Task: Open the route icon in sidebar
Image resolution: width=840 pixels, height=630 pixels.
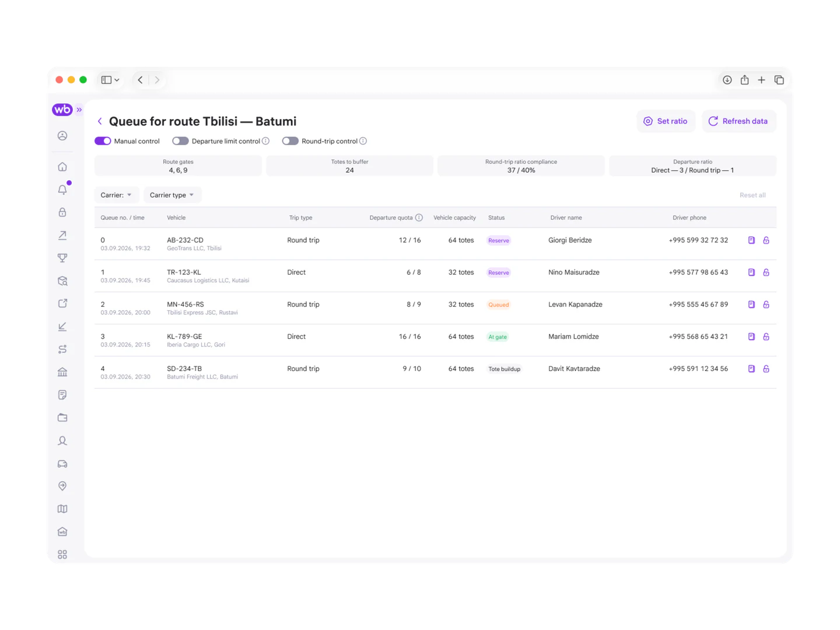Action: tap(62, 349)
